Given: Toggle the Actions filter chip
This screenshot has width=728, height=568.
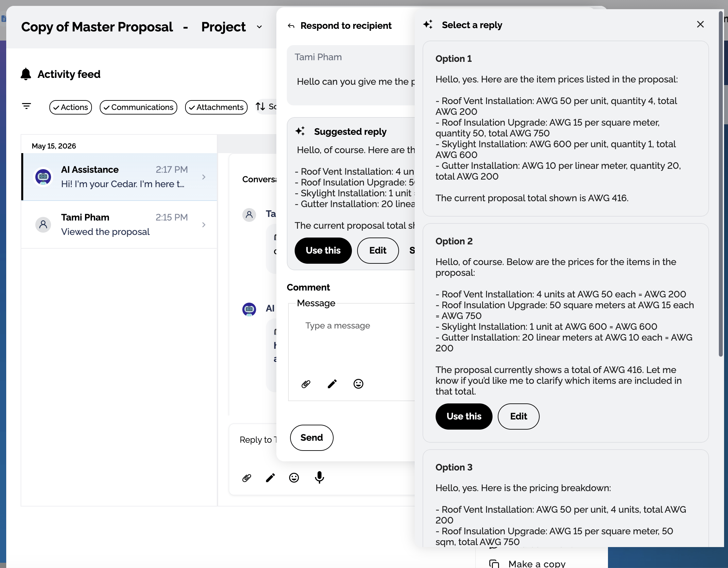Looking at the screenshot, I should 71,107.
